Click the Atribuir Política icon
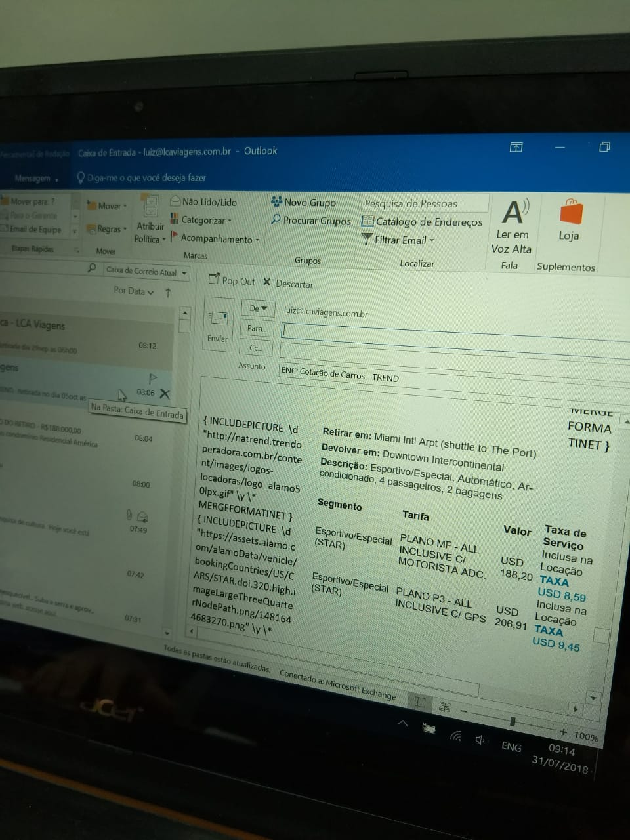630x840 pixels. click(151, 206)
